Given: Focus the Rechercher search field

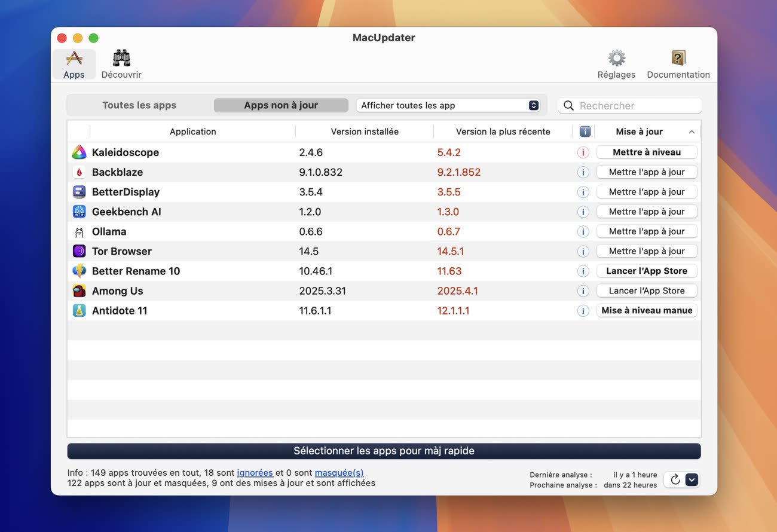Looking at the screenshot, I should coord(630,106).
